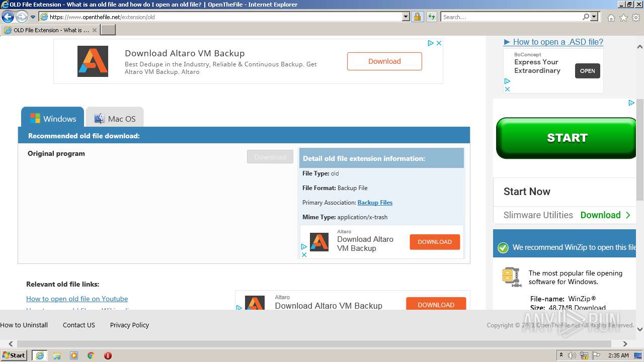
Task: Click the 2:35 AM taskbar clock
Action: pos(618,355)
